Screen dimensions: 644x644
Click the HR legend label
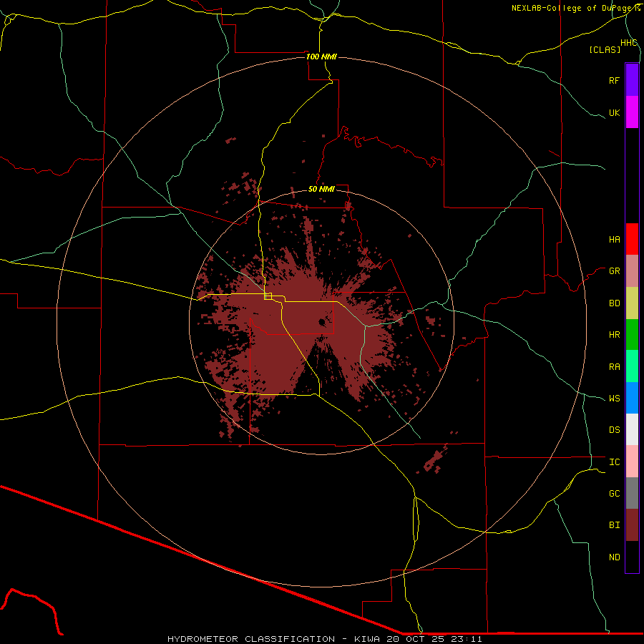614,335
